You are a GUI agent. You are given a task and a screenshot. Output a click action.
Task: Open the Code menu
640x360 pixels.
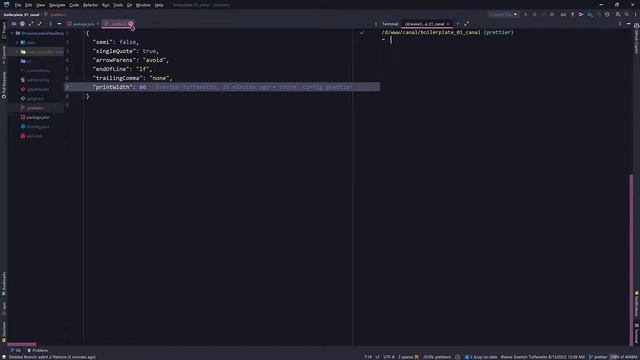point(74,5)
